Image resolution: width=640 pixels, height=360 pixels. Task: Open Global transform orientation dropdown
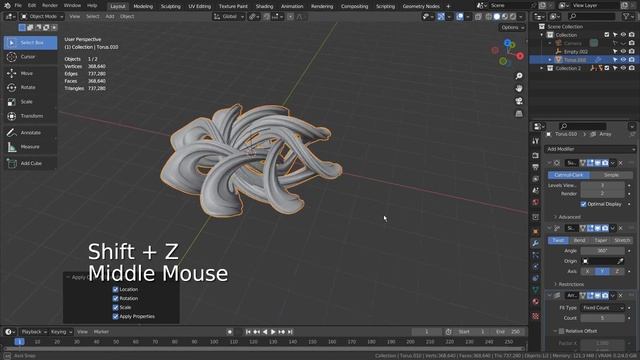[229, 17]
